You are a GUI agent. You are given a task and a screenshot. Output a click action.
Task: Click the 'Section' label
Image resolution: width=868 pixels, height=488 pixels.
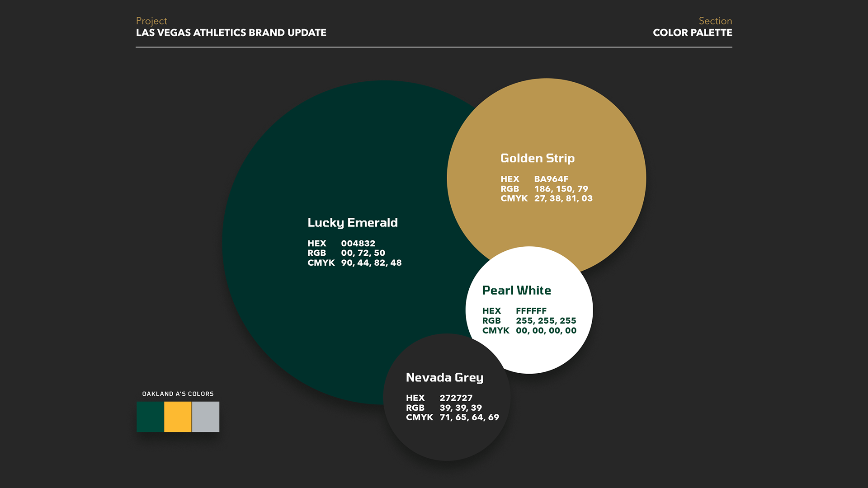pos(715,21)
